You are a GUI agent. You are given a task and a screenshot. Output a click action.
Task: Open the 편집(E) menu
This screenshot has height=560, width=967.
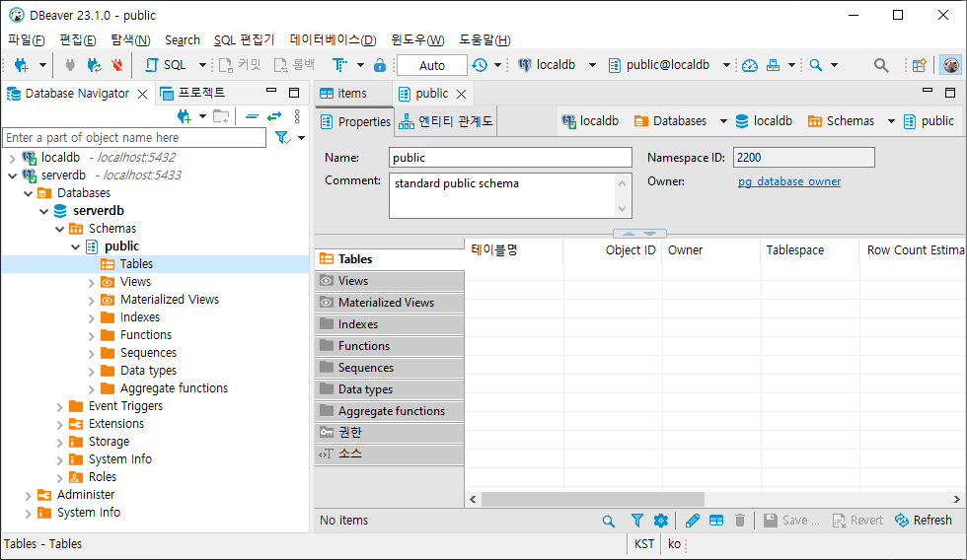78,40
